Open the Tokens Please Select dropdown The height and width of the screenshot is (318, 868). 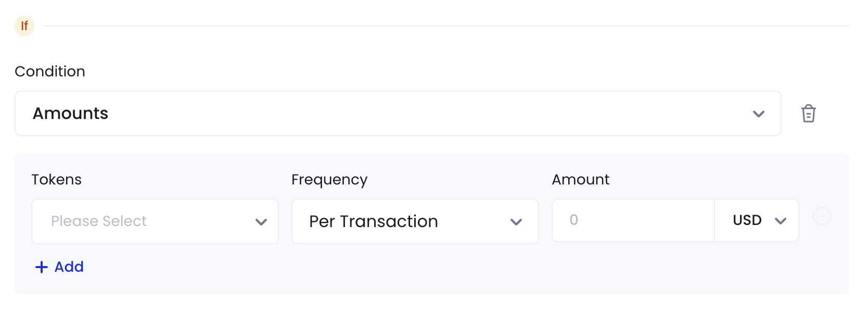155,221
